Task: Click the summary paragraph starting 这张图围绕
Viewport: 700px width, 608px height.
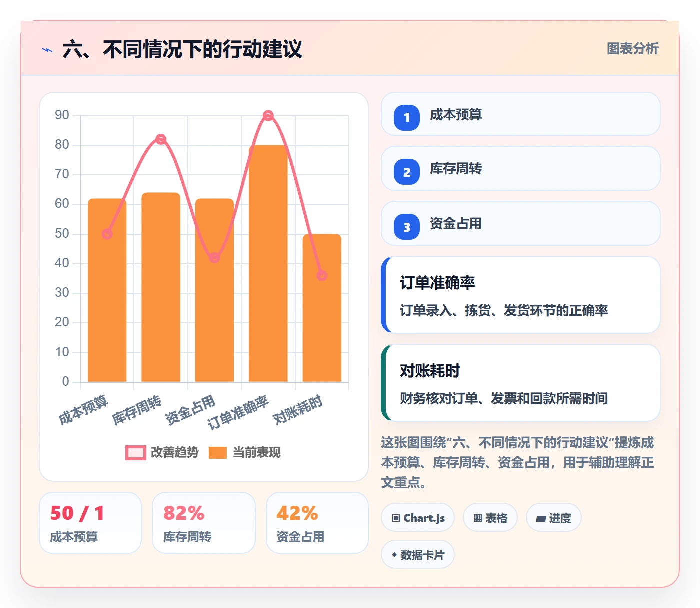Action: coord(518,462)
